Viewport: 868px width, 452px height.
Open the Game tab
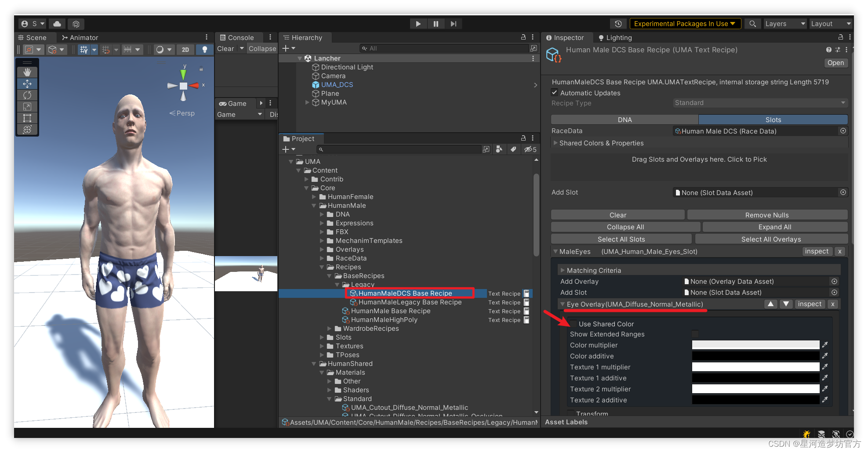tap(233, 103)
